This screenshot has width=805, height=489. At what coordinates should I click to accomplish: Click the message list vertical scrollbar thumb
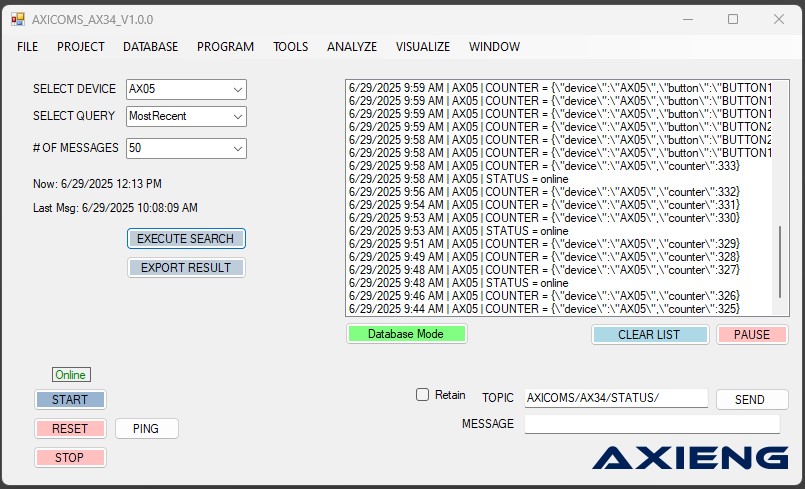click(x=780, y=262)
